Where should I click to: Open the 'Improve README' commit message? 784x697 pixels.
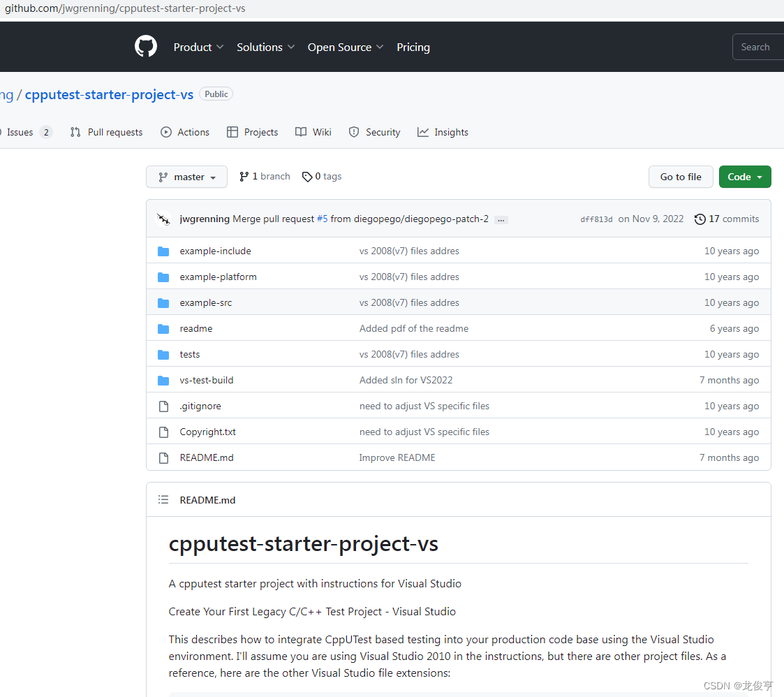pos(397,457)
